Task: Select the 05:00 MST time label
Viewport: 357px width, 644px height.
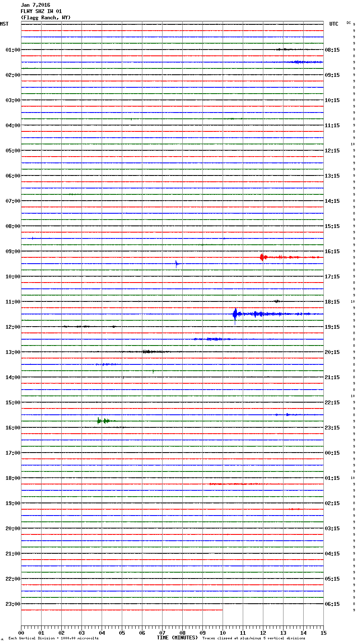Action: tap(13, 150)
